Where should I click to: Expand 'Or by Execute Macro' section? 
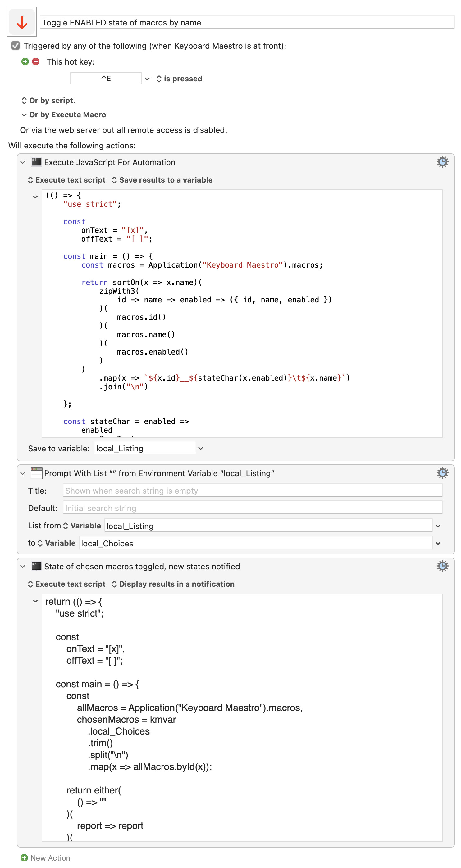point(64,115)
